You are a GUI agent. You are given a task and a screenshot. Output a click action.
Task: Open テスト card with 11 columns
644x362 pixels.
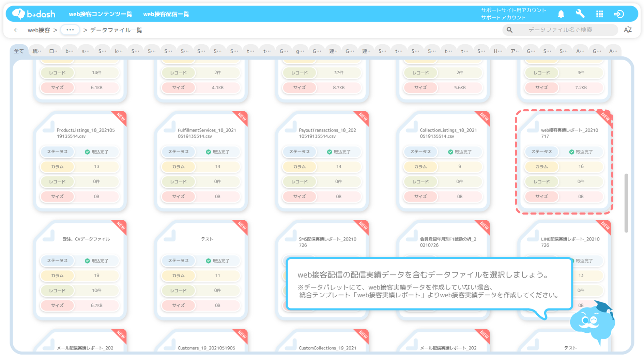tap(201, 271)
